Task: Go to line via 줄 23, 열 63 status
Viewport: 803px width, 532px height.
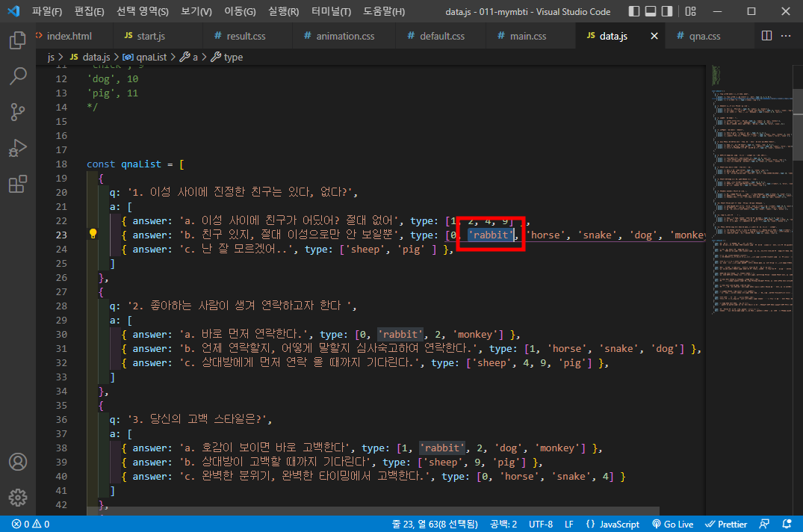Action: tap(435, 525)
